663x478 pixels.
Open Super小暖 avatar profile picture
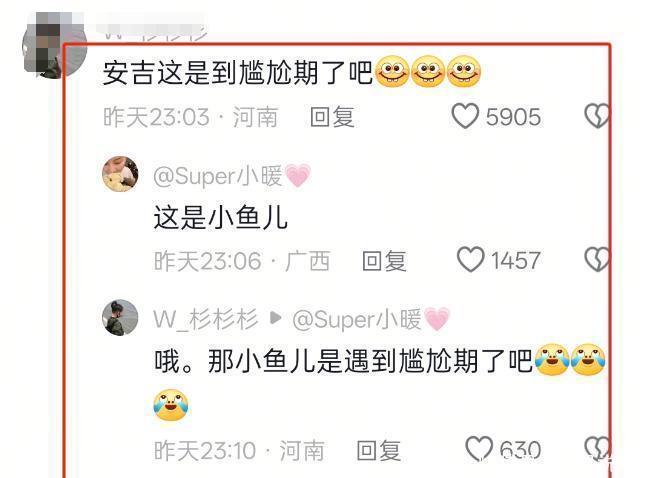point(120,174)
